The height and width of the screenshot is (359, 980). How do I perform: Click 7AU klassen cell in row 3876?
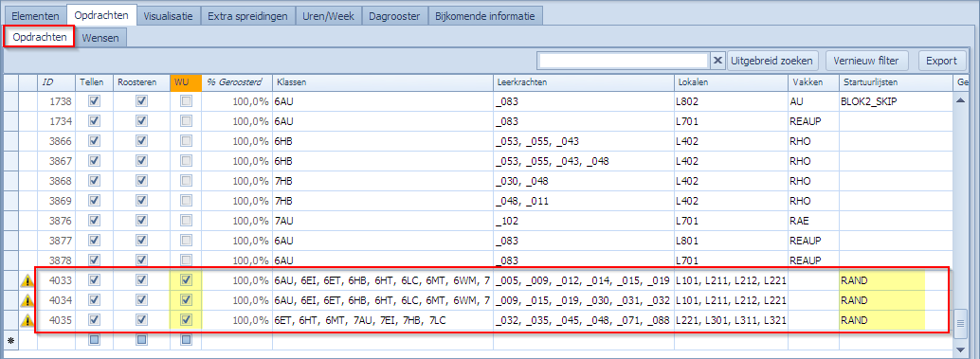pos(383,221)
